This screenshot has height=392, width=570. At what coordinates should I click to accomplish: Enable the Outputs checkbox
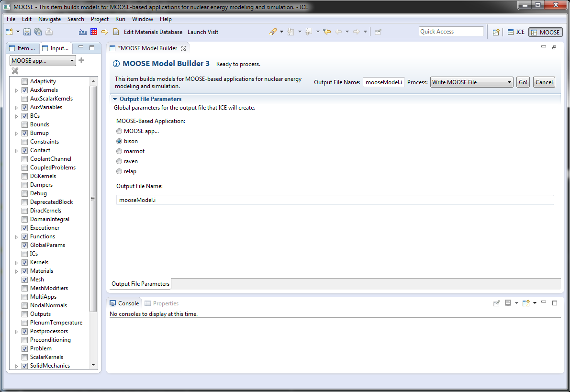tap(25, 314)
